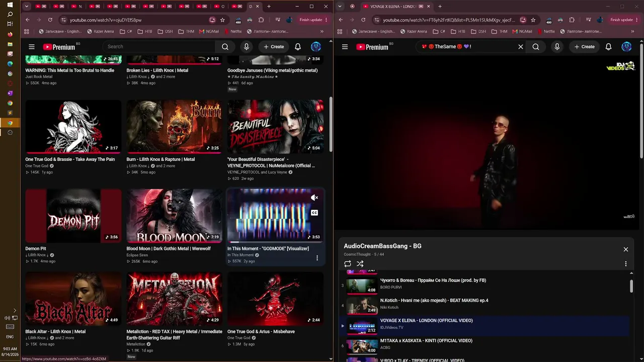Start voice search in the right YouTube window

(x=557, y=47)
